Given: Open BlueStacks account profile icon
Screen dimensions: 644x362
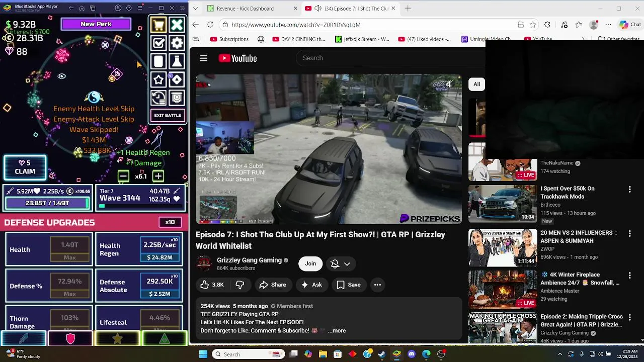Looking at the screenshot, I should tap(118, 8).
